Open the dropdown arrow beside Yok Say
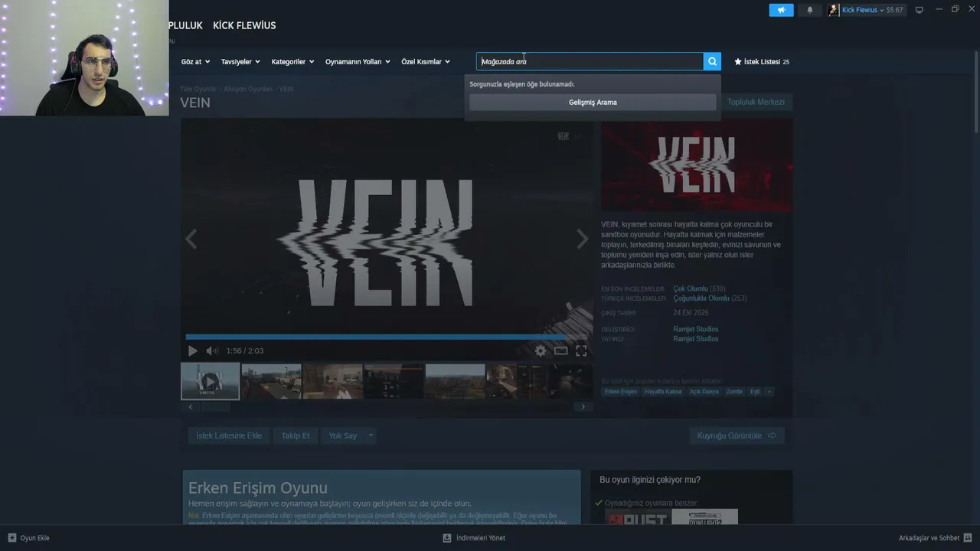Screen dimensions: 980x551 pos(371,435)
